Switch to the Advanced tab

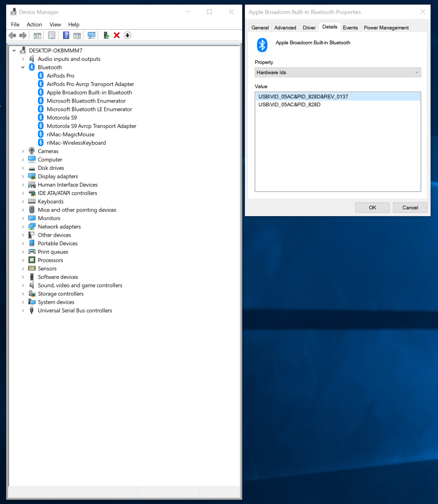point(285,28)
